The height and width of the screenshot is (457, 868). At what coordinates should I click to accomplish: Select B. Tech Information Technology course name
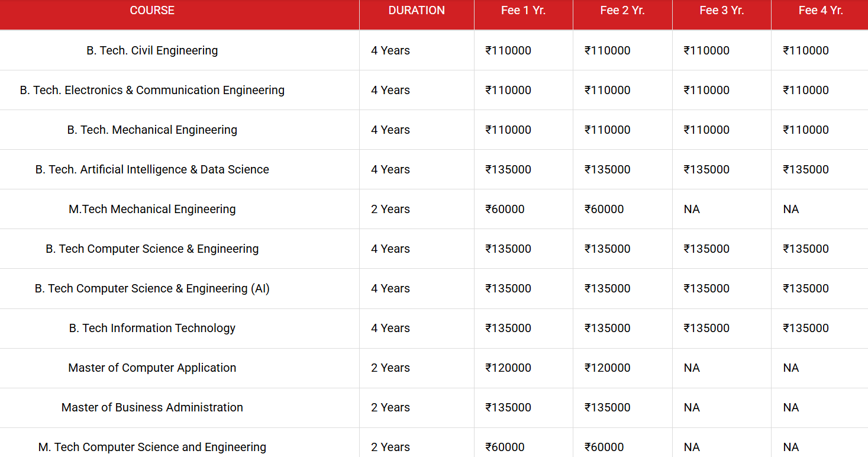click(152, 329)
